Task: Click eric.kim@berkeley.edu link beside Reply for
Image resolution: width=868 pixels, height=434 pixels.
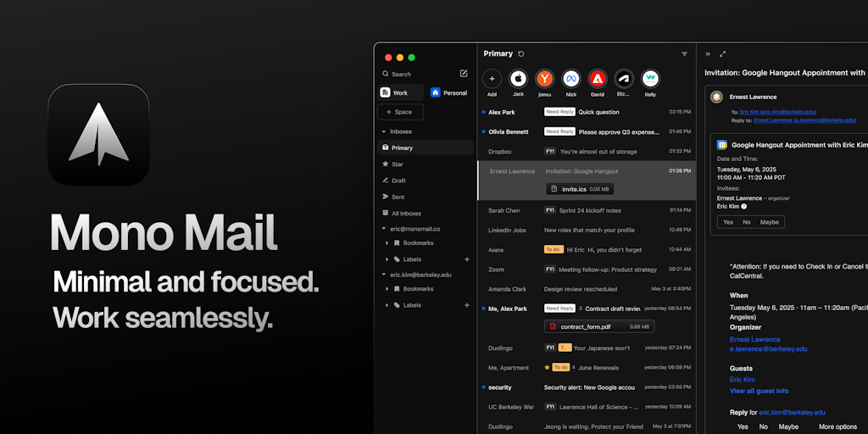Action: pos(793,413)
